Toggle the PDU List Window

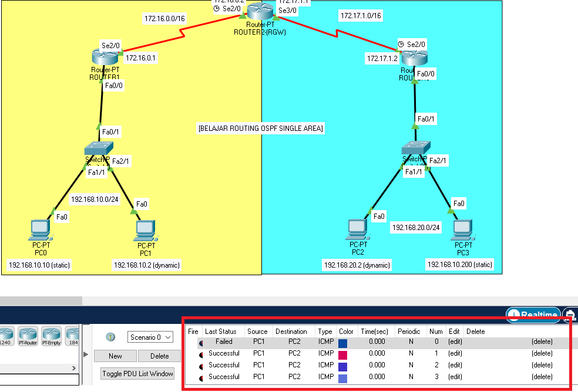137,374
